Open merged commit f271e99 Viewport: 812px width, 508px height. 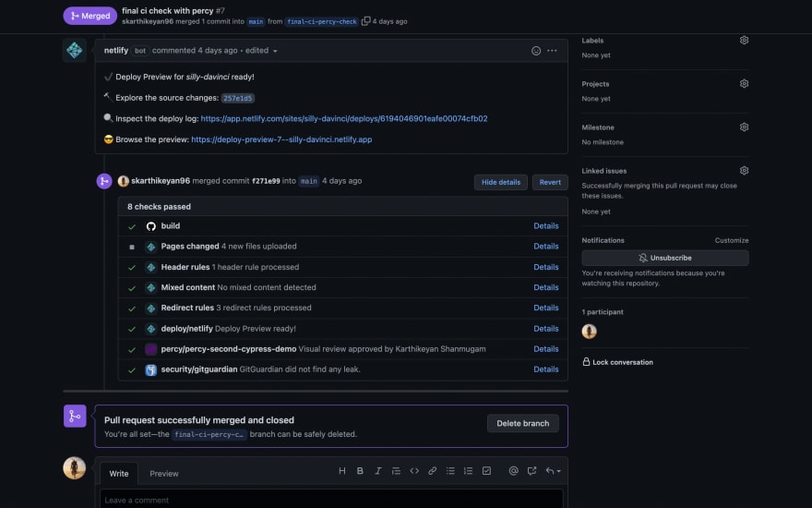(x=266, y=181)
